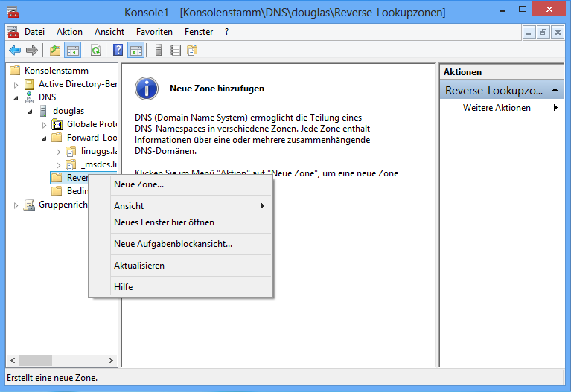571x392 pixels.
Task: Expand the Active Directory tree node
Action: pos(16,84)
